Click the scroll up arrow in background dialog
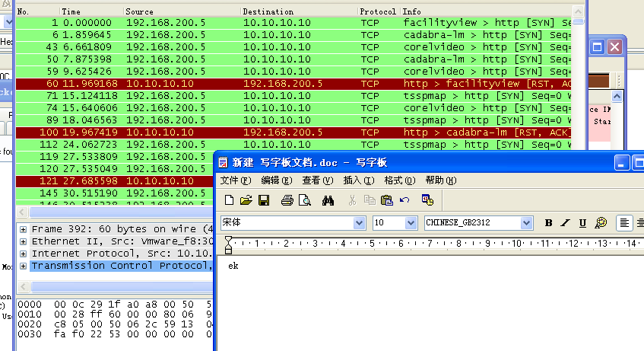 pos(617,97)
